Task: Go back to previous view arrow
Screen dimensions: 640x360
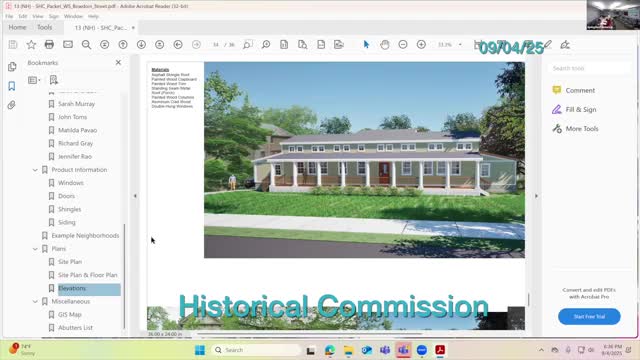Action: pyautogui.click(x=178, y=44)
